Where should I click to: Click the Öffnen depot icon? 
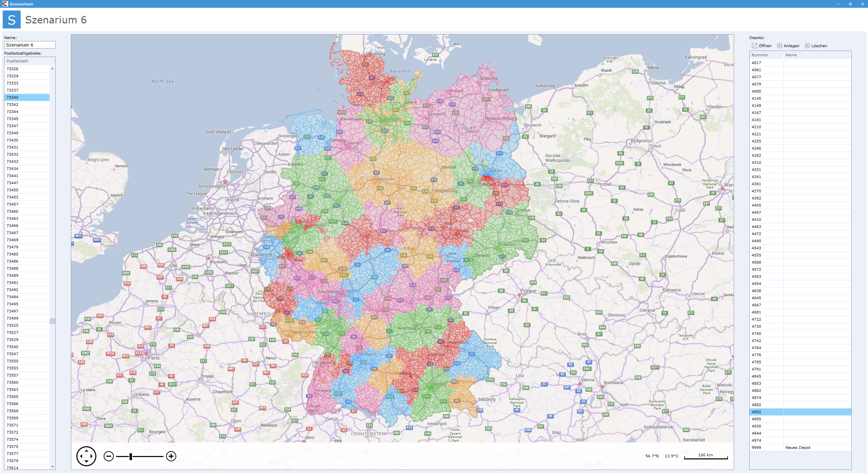pos(754,45)
